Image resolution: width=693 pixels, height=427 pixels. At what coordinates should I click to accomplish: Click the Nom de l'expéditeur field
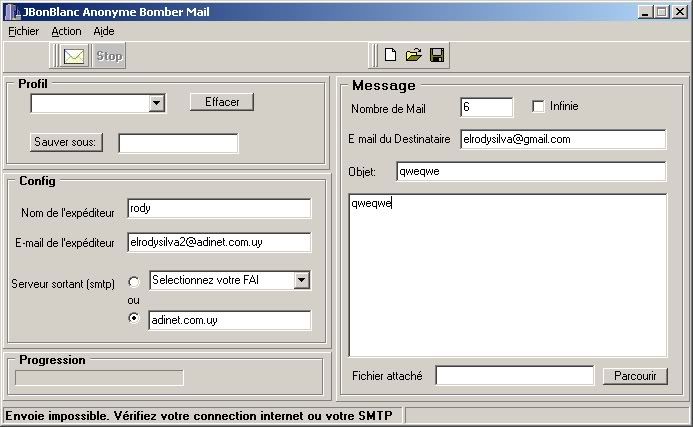[x=219, y=209]
